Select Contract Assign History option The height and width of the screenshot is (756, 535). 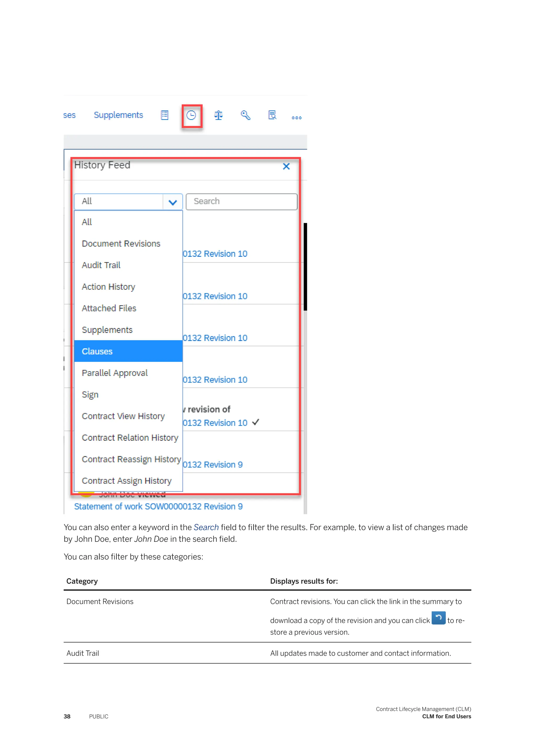click(129, 481)
